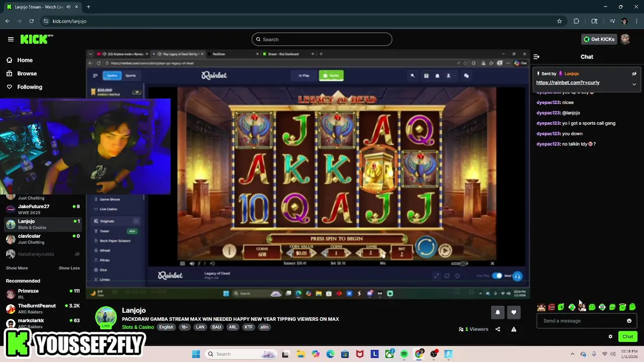This screenshot has width=644, height=362.
Task: Click Show Less in sidebar
Action: click(69, 268)
